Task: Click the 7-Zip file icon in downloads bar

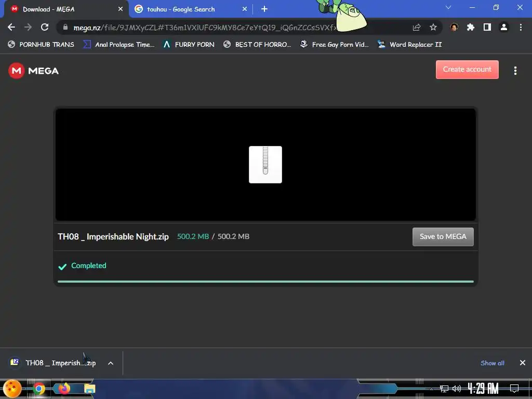Action: [15, 362]
